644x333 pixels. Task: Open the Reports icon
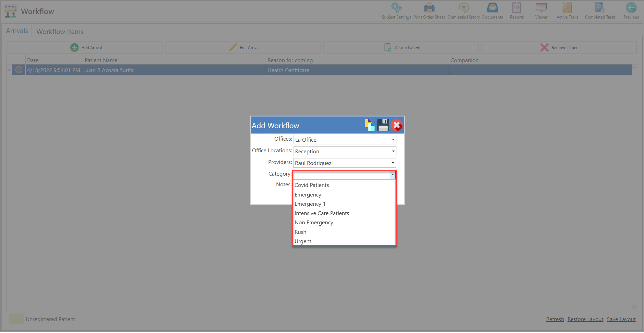(517, 8)
